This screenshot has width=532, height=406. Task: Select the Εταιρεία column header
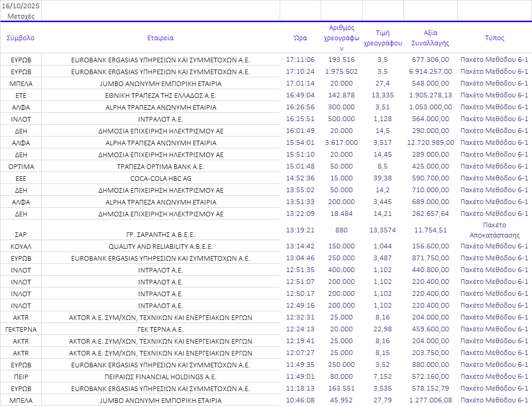point(160,38)
